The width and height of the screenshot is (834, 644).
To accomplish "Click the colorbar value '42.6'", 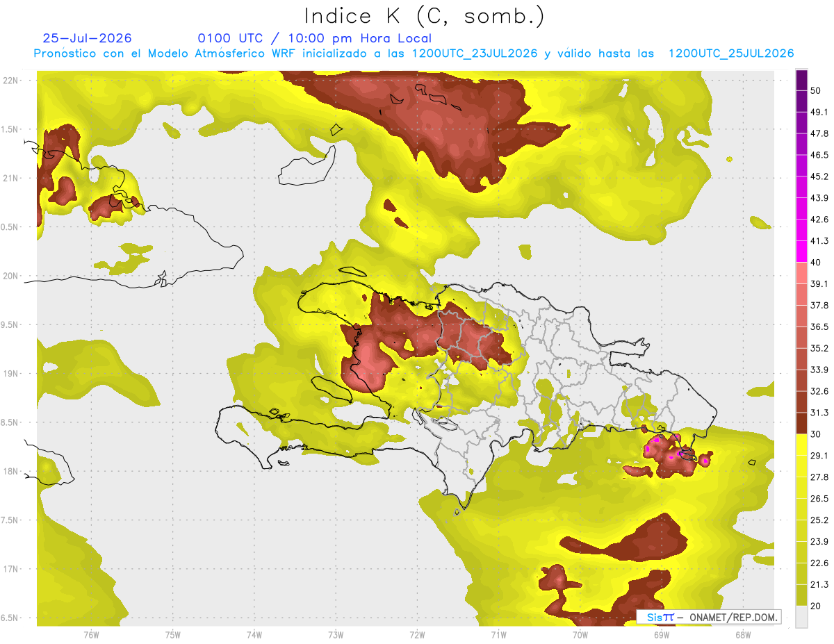I will 819,220.
